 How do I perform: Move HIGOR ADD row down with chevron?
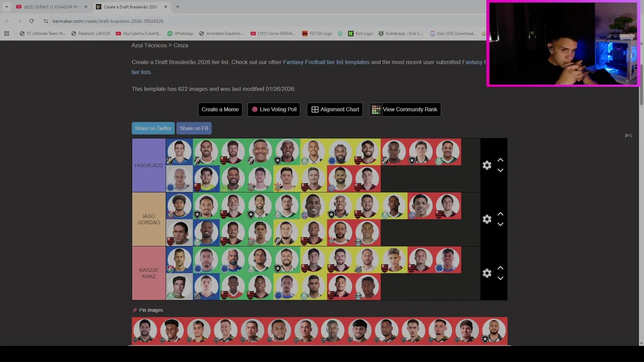[500, 170]
